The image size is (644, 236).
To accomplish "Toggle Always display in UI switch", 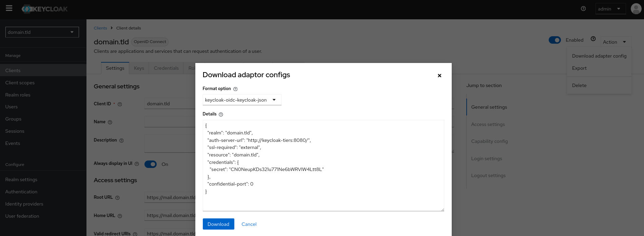I will click(x=151, y=164).
